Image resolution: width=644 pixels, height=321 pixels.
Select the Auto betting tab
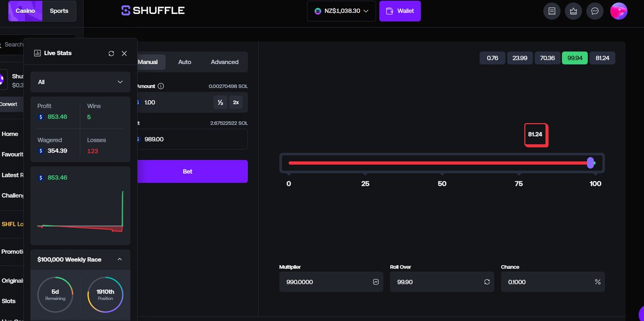185,62
